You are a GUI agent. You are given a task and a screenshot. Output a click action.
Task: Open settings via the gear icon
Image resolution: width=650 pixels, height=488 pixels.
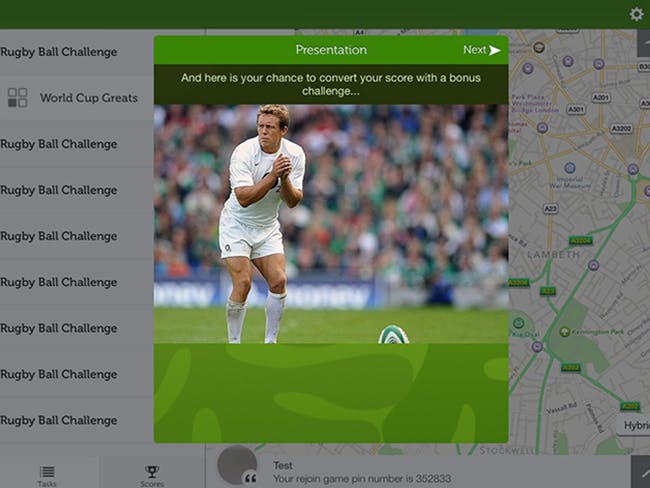coord(636,15)
